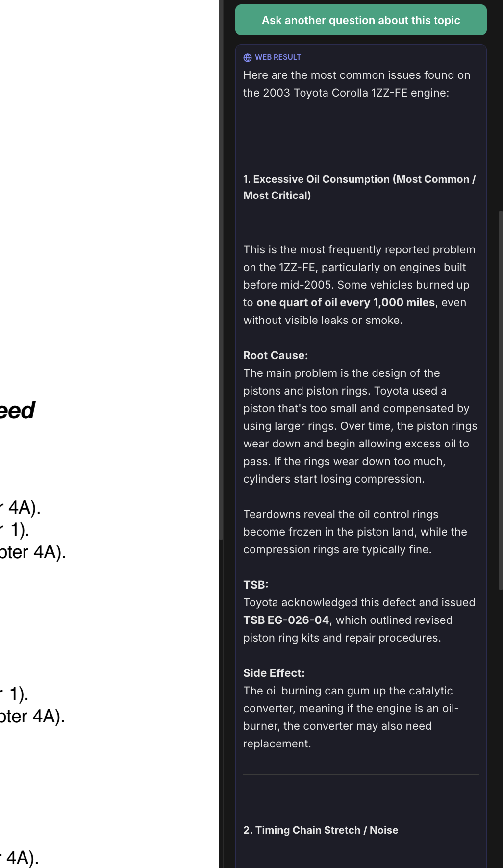Click the TSB: subheading
This screenshot has width=503, height=868.
[x=255, y=585]
